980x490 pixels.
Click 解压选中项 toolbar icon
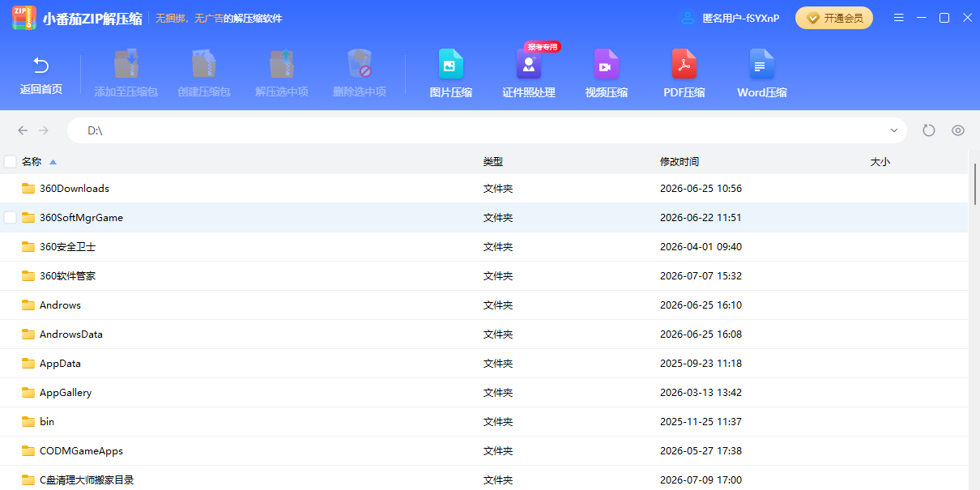pos(282,64)
